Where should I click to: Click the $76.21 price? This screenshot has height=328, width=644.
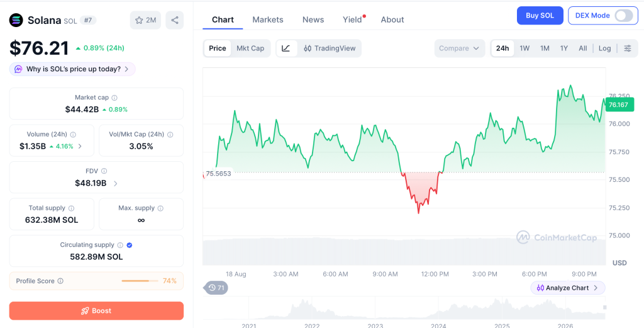(39, 48)
